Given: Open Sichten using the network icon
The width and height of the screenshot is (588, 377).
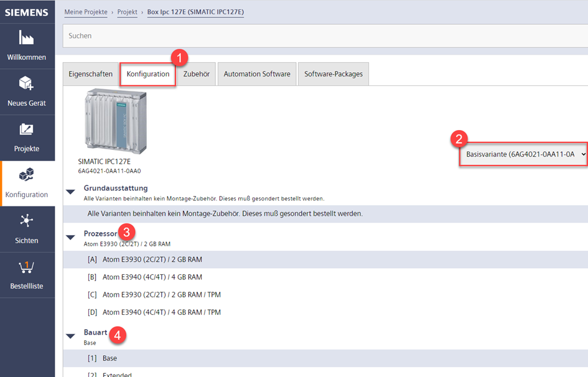Looking at the screenshot, I should [x=26, y=221].
